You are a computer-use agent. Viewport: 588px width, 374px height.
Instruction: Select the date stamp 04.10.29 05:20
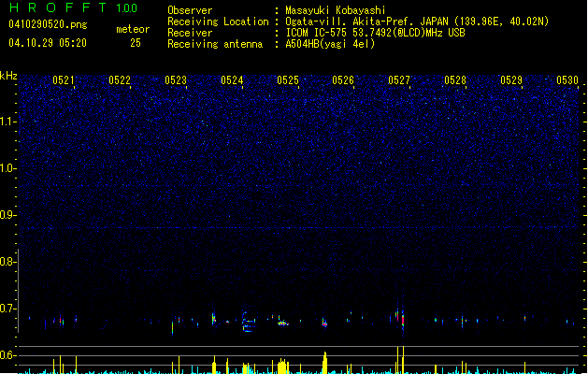coord(48,43)
